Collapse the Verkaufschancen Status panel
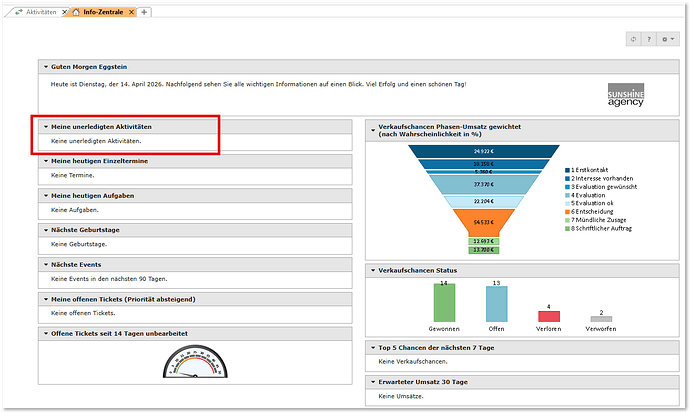This screenshot has width=690, height=412. click(372, 270)
